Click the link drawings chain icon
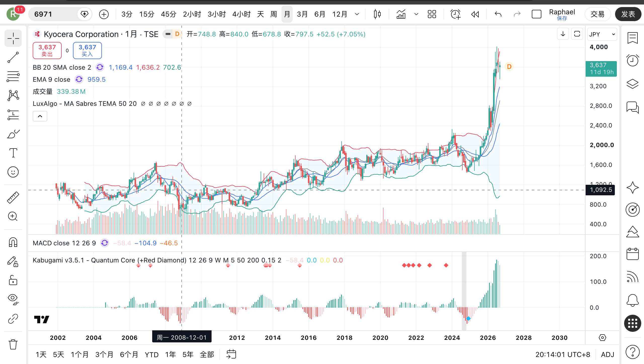The image size is (644, 364). (13, 319)
